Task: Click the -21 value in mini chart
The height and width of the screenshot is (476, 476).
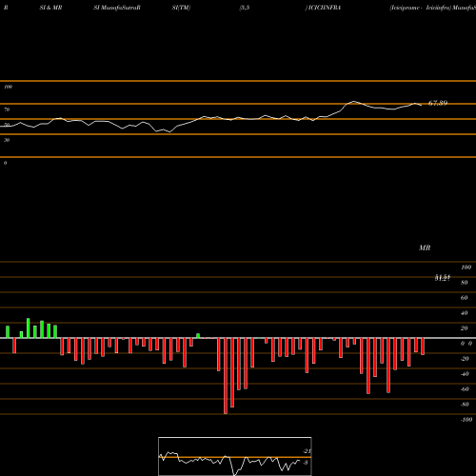Action: point(307,451)
